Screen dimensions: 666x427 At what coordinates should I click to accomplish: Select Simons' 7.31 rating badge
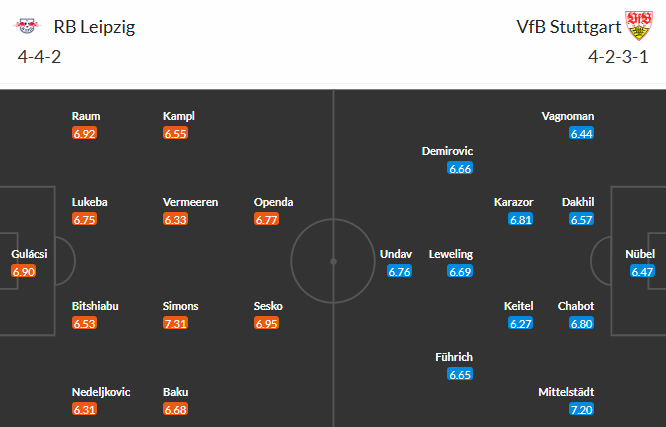(x=175, y=323)
